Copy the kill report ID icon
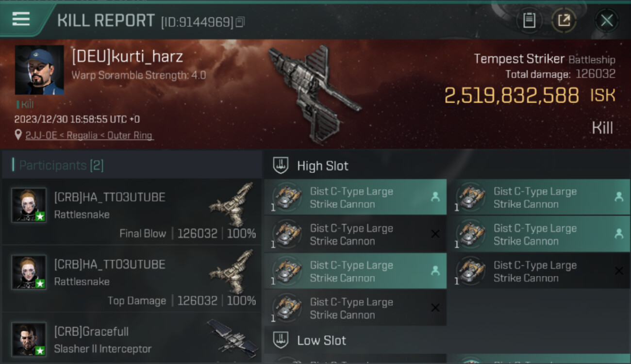Image resolution: width=631 pixels, height=364 pixels. (240, 22)
